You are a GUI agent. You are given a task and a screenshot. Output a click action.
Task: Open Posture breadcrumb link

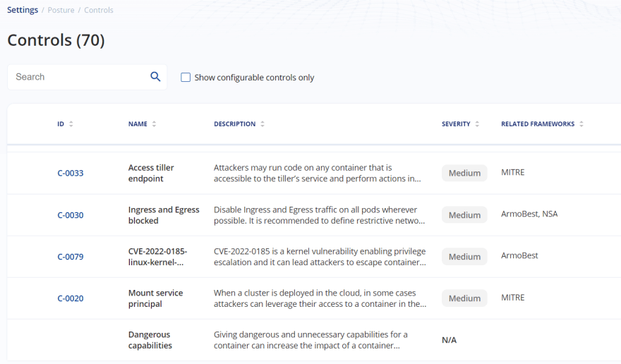[x=61, y=11]
